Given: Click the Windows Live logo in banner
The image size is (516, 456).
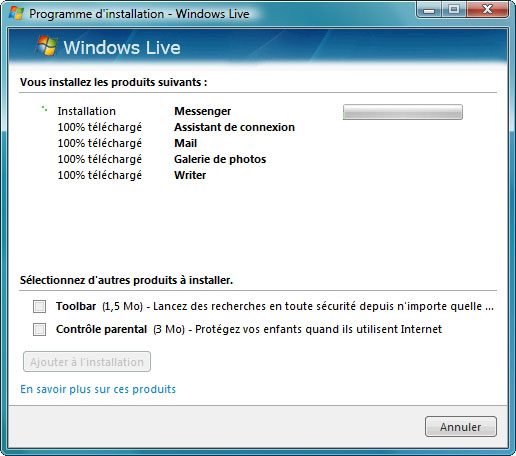Looking at the screenshot, I should [108, 47].
